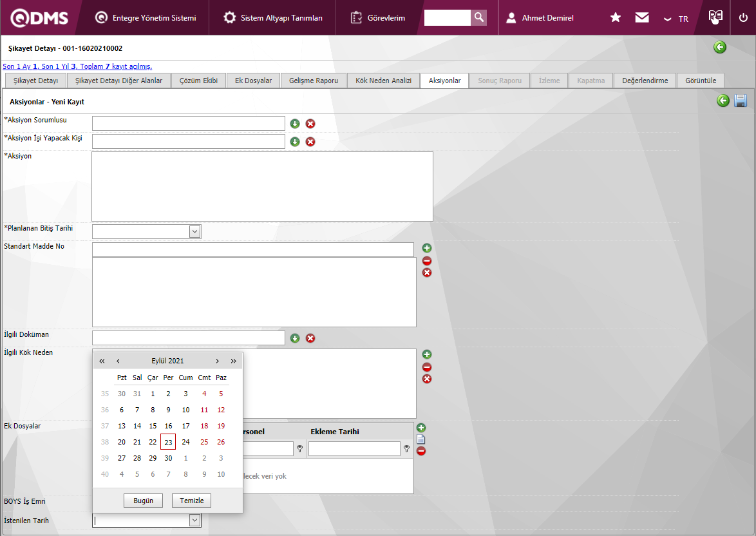The width and height of the screenshot is (756, 536).
Task: Click the power logout icon
Action: click(x=743, y=17)
